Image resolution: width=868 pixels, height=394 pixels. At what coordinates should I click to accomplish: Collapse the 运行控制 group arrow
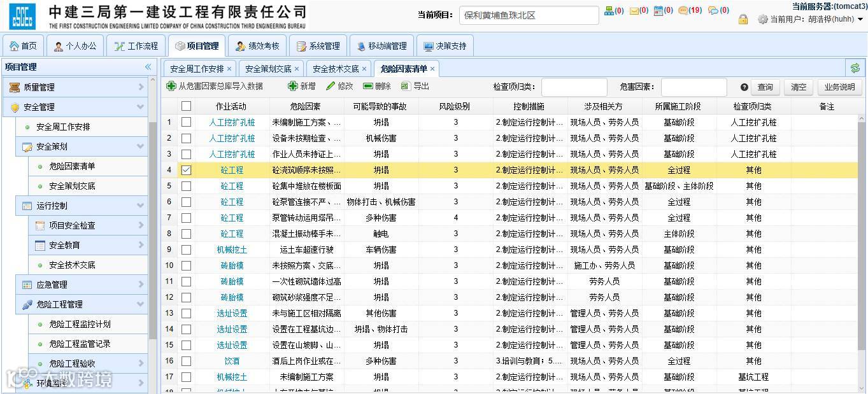[141, 206]
